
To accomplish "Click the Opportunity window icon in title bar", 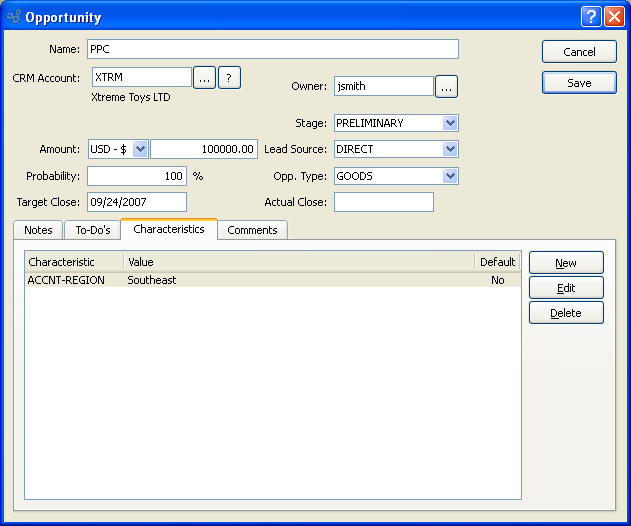I will [13, 17].
